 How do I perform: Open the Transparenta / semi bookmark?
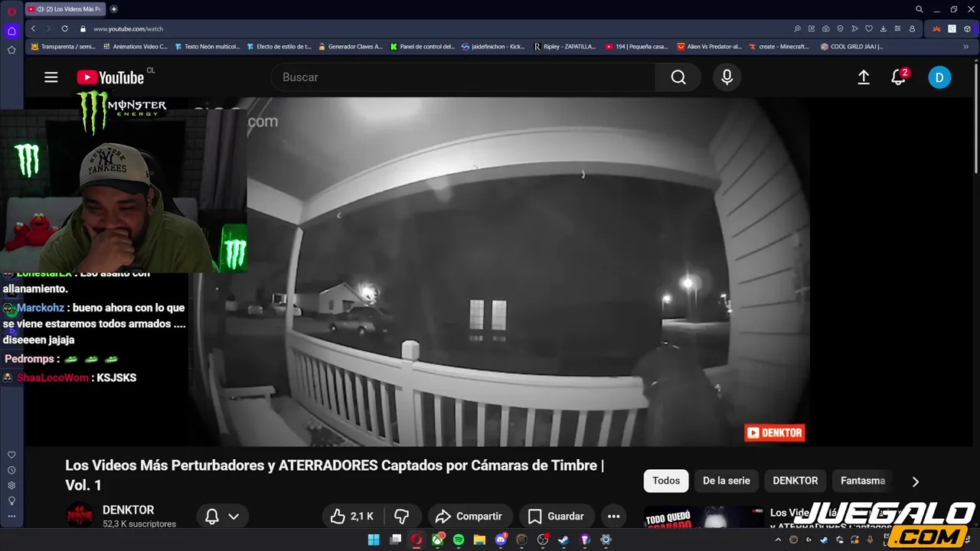[x=64, y=47]
